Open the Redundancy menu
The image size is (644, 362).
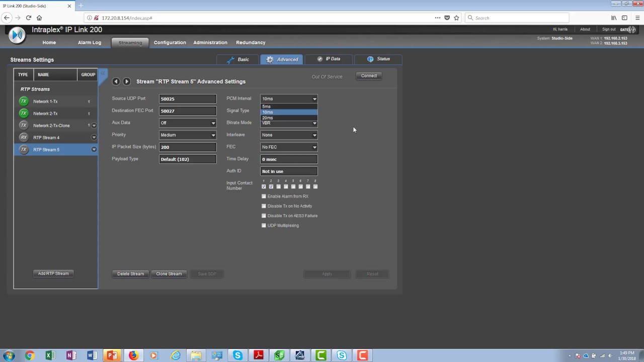click(251, 43)
